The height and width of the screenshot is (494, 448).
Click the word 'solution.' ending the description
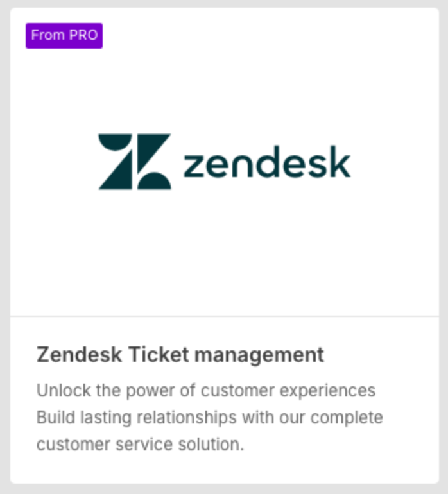click(x=211, y=444)
